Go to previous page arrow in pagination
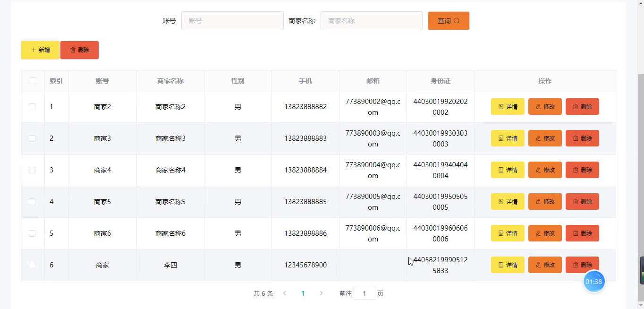 click(285, 293)
